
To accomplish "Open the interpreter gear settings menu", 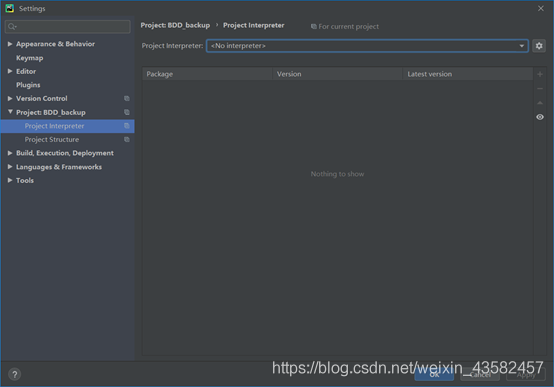I will [x=539, y=46].
